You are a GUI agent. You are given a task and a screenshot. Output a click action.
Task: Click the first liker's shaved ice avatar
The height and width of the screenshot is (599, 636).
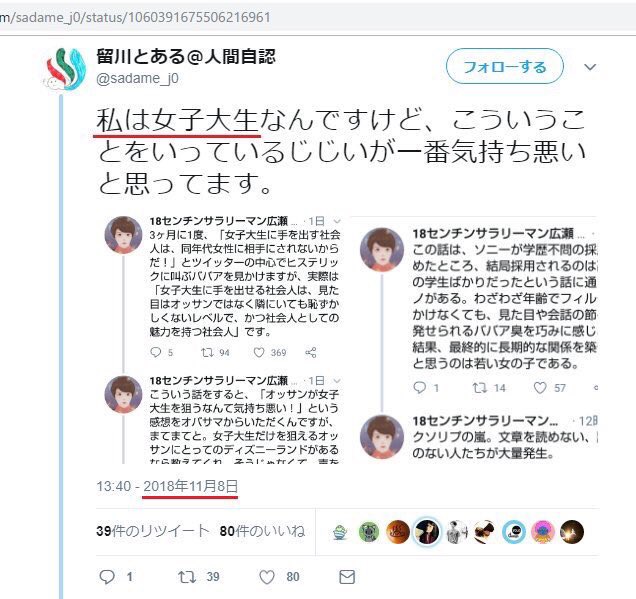[340, 532]
